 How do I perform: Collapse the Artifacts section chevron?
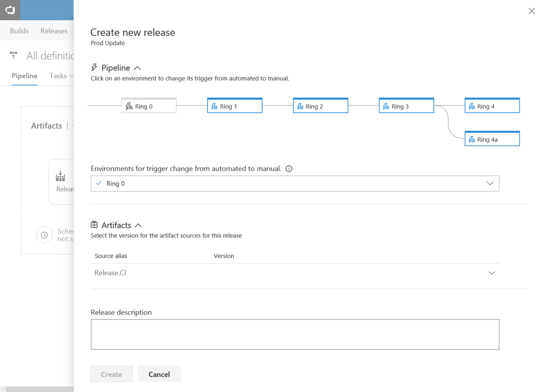(x=139, y=225)
